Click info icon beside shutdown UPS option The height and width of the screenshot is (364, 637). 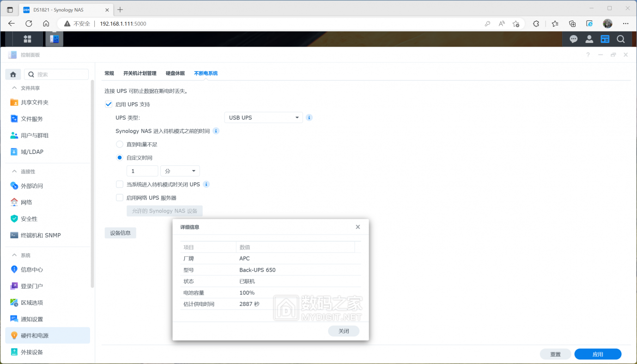pyautogui.click(x=206, y=184)
